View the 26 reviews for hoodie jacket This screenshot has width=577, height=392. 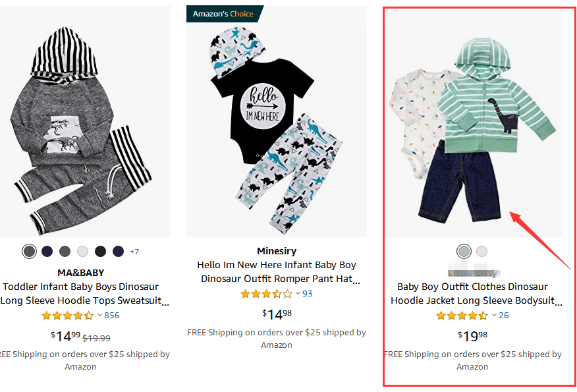pos(504,316)
